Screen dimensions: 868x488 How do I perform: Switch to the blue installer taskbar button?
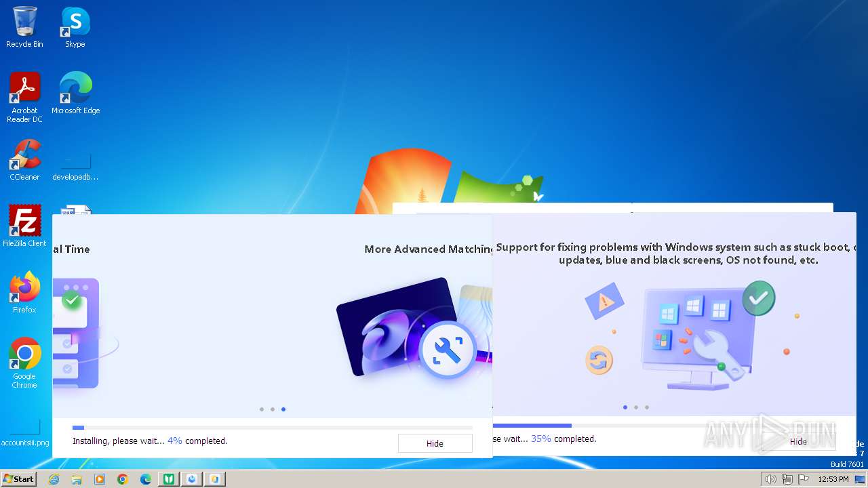(x=192, y=479)
